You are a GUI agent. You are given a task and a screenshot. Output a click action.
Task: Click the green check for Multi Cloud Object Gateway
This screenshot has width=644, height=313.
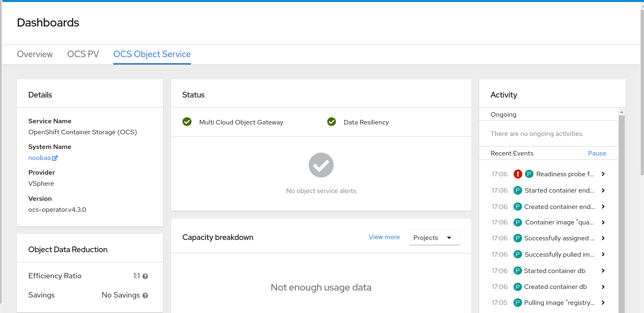[x=187, y=122]
